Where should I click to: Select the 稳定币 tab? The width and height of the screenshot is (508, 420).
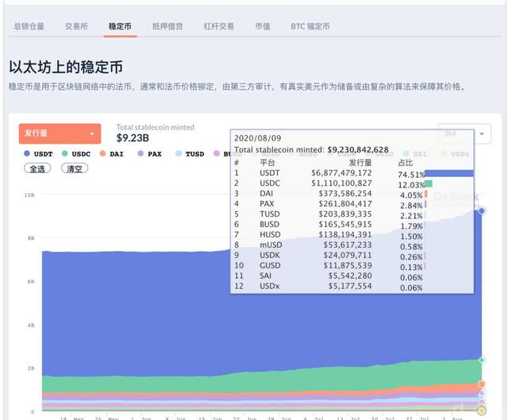[x=120, y=26]
